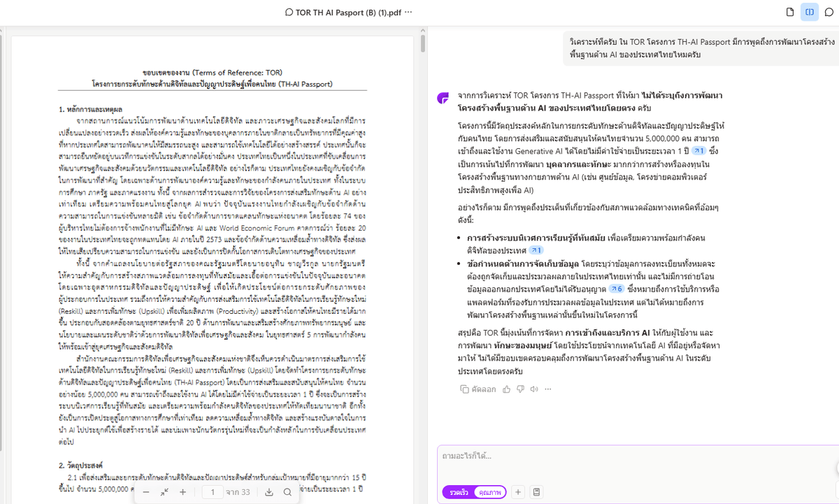Open page 1 citation badge in the first paragraph
The width and height of the screenshot is (839, 504).
(698, 150)
